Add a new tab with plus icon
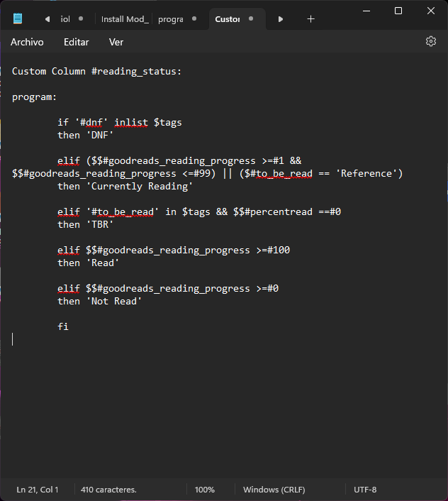This screenshot has height=501, width=448. point(310,19)
